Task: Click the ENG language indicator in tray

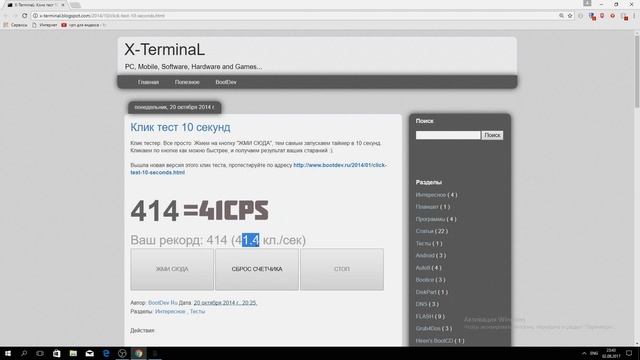Action: [594, 353]
